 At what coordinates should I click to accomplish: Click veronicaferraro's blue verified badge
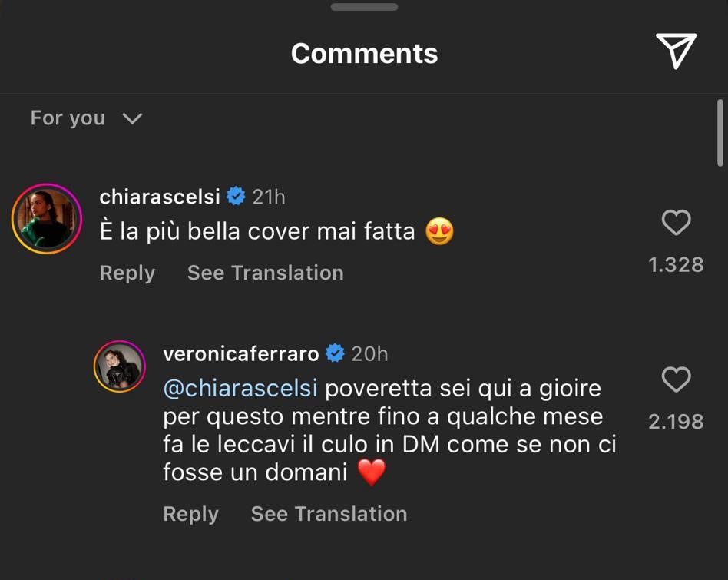pyautogui.click(x=335, y=353)
